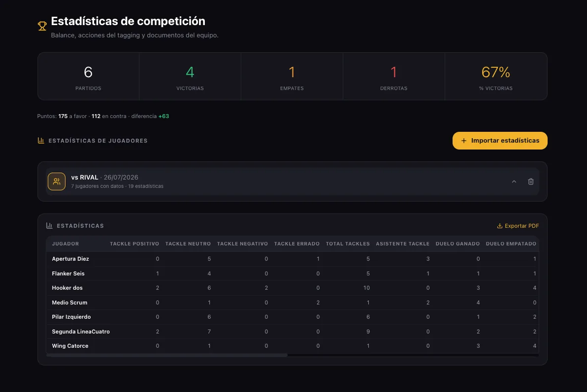The height and width of the screenshot is (392, 587).
Task: Click the Tackle Positivo column header
Action: pos(134,243)
